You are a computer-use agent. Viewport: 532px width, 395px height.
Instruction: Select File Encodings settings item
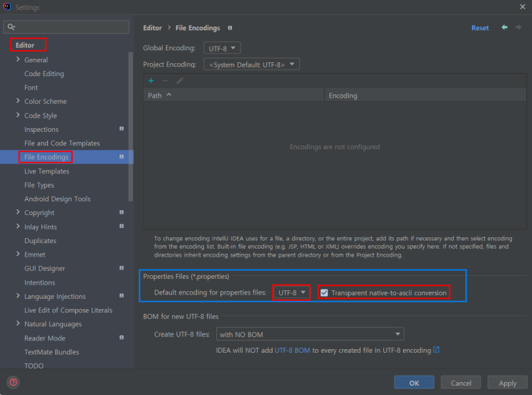[x=46, y=157]
